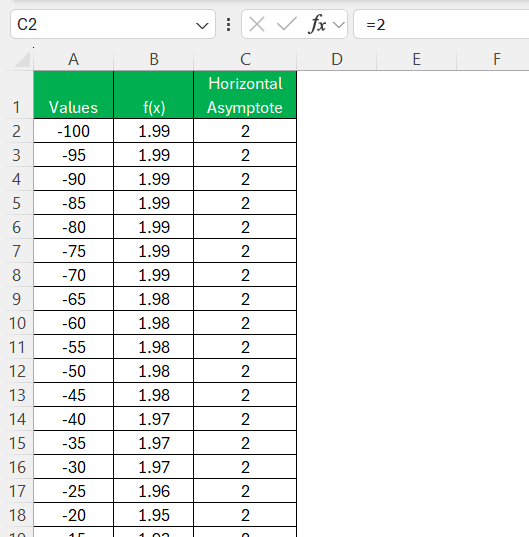Viewport: 529px width, 537px height.
Task: Select asymptote cell 2 in row 18
Action: [245, 514]
